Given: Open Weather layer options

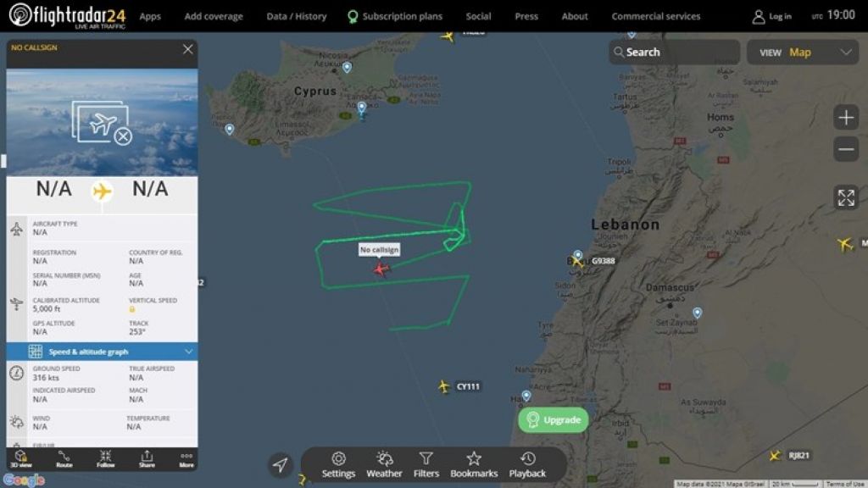Looking at the screenshot, I should pyautogui.click(x=384, y=464).
